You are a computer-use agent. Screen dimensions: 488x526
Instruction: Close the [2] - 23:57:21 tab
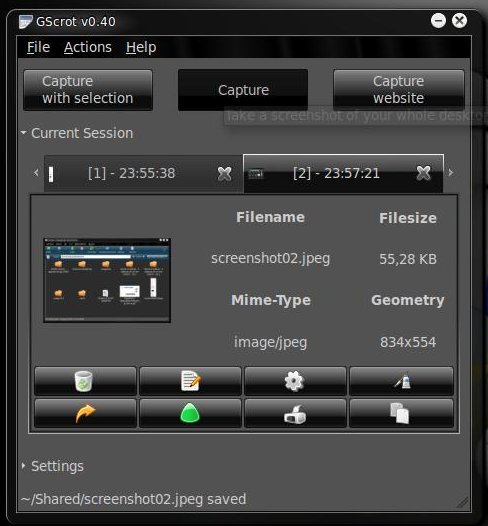(423, 173)
